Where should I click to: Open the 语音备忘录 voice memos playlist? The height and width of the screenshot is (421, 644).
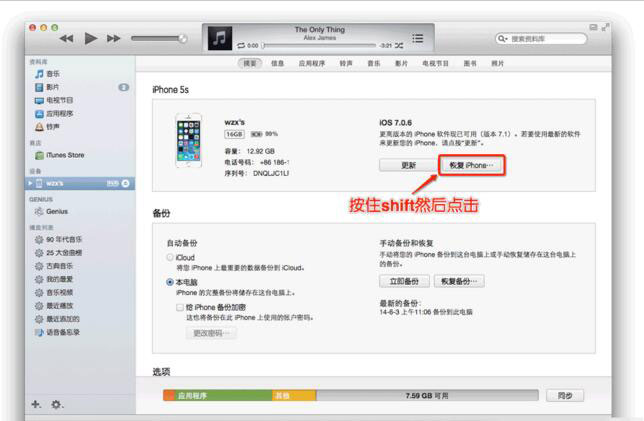(57, 332)
